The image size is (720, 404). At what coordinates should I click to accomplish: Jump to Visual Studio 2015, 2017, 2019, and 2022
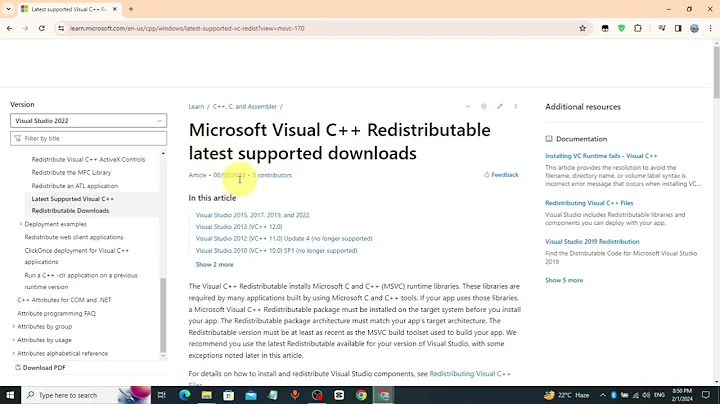pyautogui.click(x=253, y=215)
